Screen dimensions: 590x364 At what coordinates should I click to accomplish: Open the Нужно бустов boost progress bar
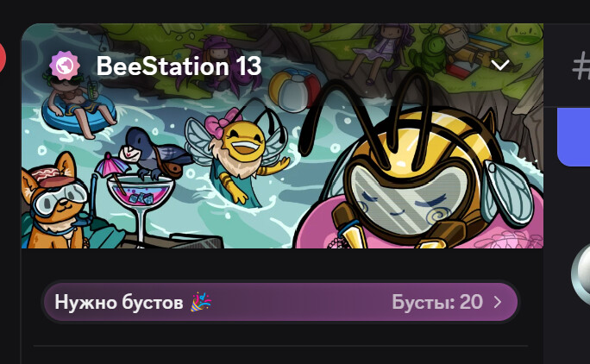point(280,302)
